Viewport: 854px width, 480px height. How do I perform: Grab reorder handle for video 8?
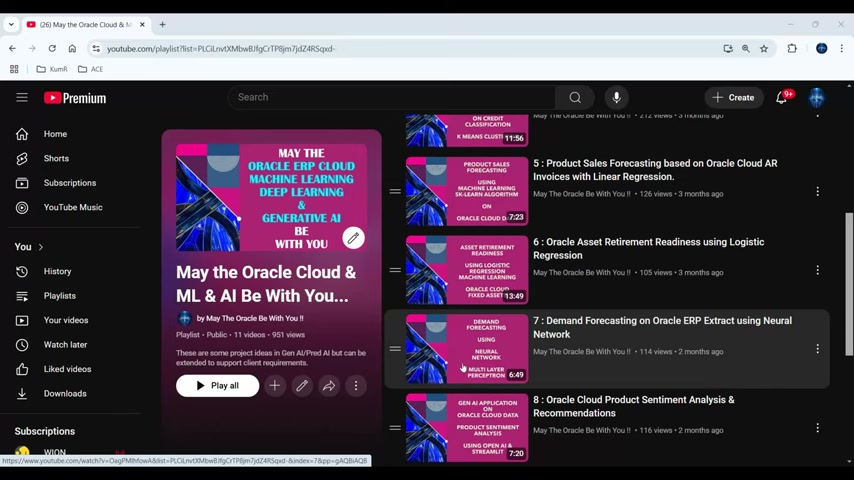(x=395, y=428)
